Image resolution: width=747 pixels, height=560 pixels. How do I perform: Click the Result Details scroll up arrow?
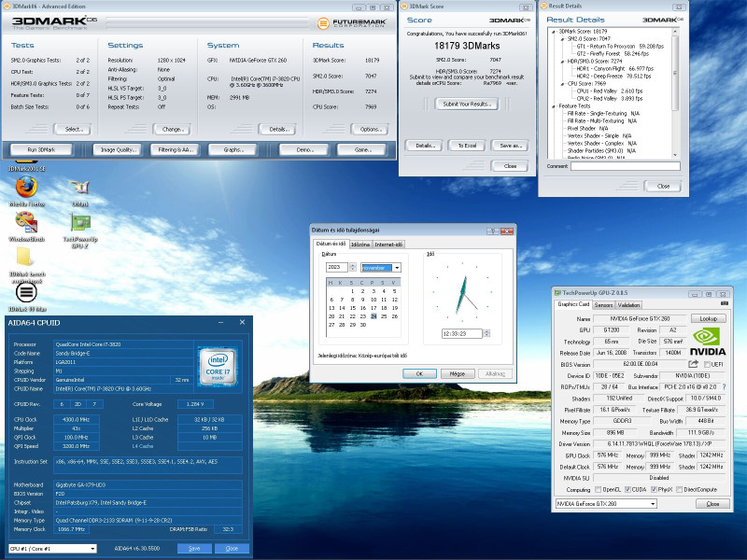pos(674,32)
